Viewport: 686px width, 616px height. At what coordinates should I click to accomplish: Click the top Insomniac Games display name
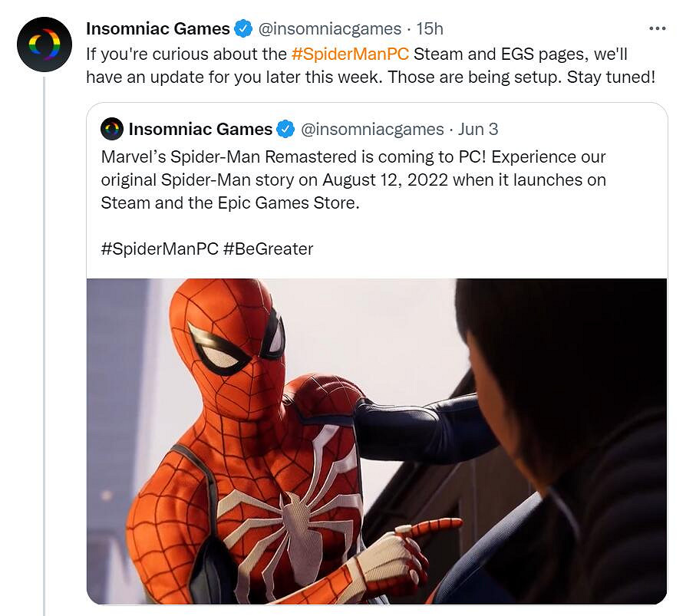pos(157,29)
